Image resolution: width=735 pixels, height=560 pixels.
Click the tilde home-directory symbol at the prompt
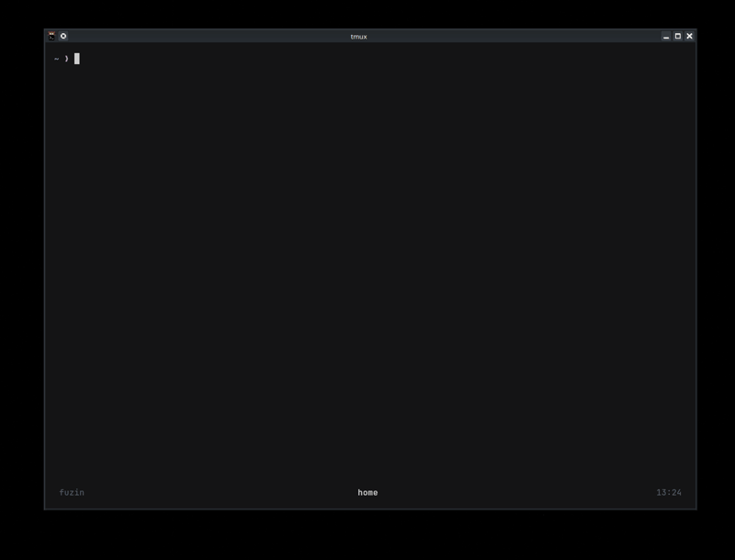coord(55,57)
